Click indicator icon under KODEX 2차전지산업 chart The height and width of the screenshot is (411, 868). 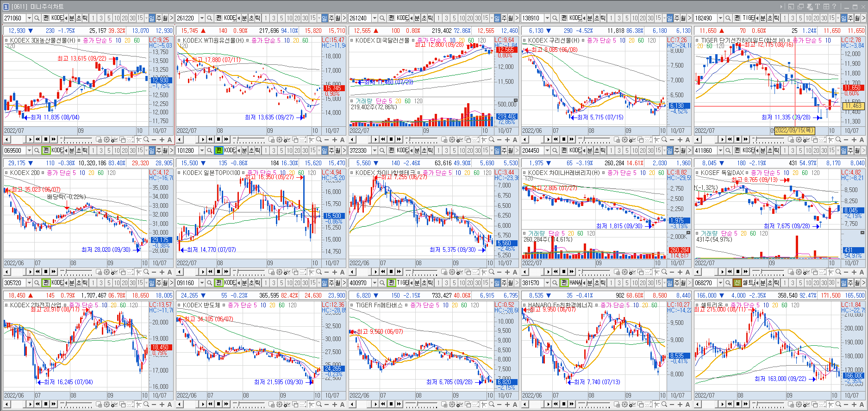(114, 404)
